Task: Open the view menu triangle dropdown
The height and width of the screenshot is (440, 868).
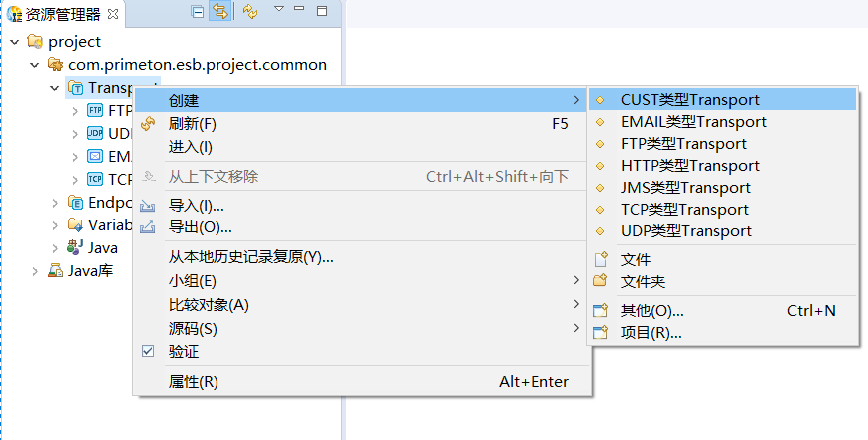Action: coord(278,9)
